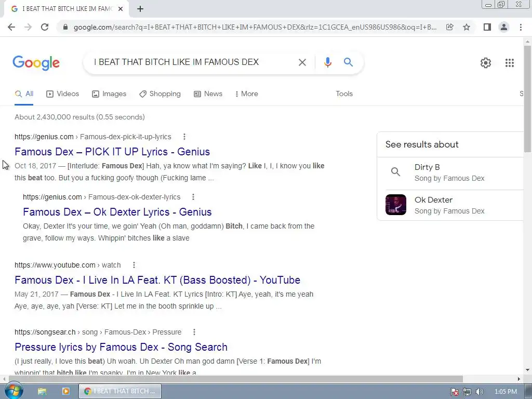Switch to the Videos tab
The width and height of the screenshot is (532, 399).
coord(62,94)
